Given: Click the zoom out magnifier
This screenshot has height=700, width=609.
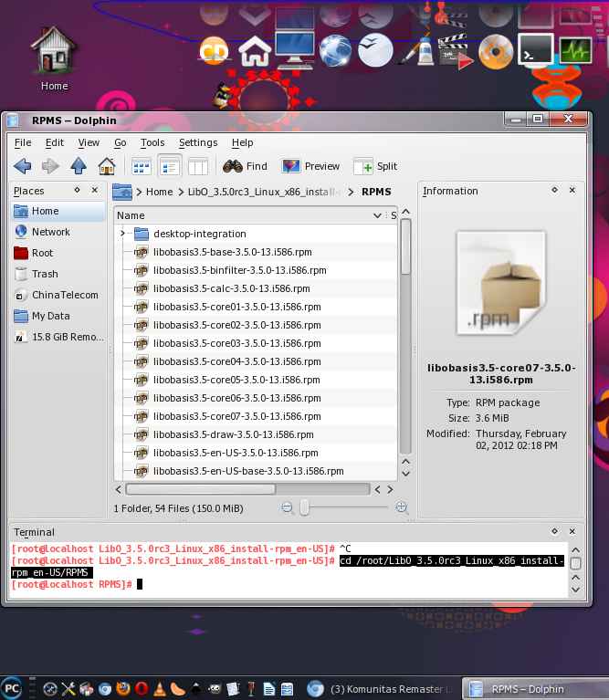Looking at the screenshot, I should click(287, 507).
